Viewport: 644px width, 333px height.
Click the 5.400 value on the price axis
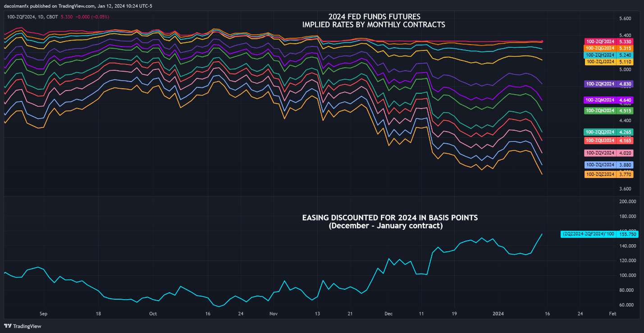click(x=624, y=36)
